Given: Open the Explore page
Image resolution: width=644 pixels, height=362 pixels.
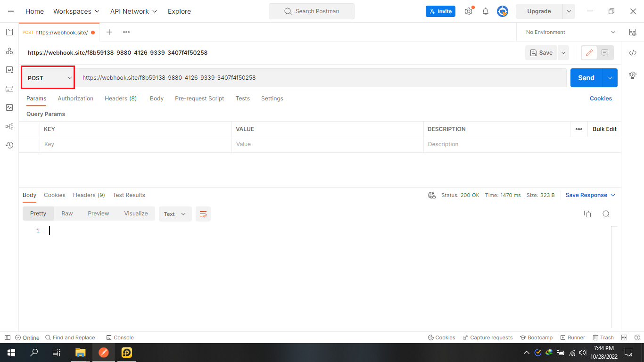Looking at the screenshot, I should point(180,11).
